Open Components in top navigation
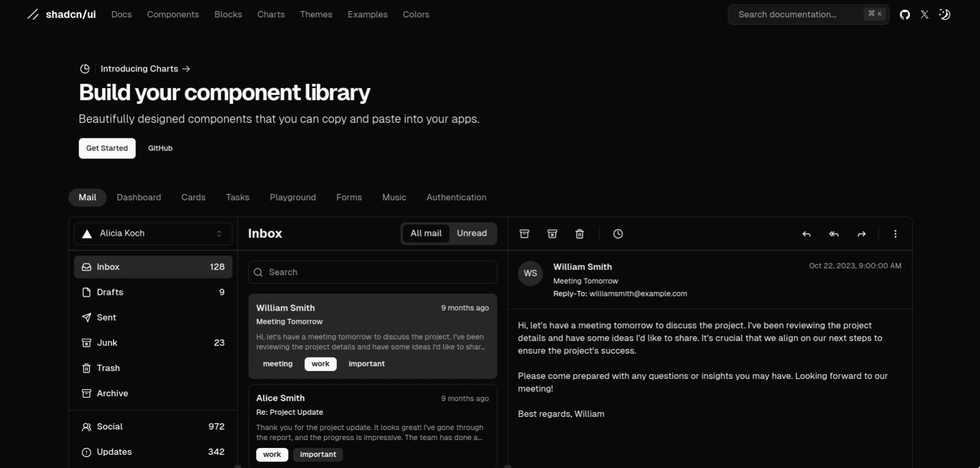The height and width of the screenshot is (468, 980). click(173, 15)
